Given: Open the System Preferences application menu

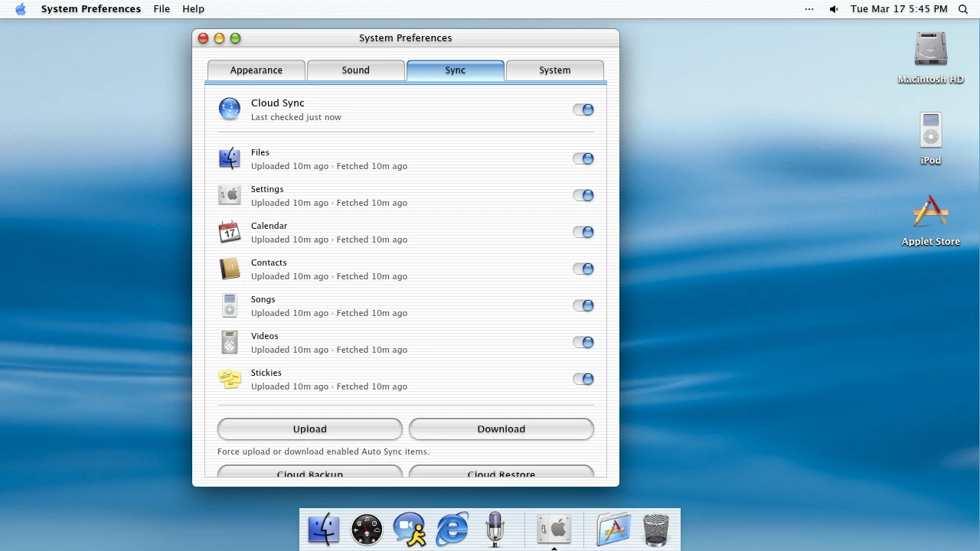Looking at the screenshot, I should click(x=91, y=9).
